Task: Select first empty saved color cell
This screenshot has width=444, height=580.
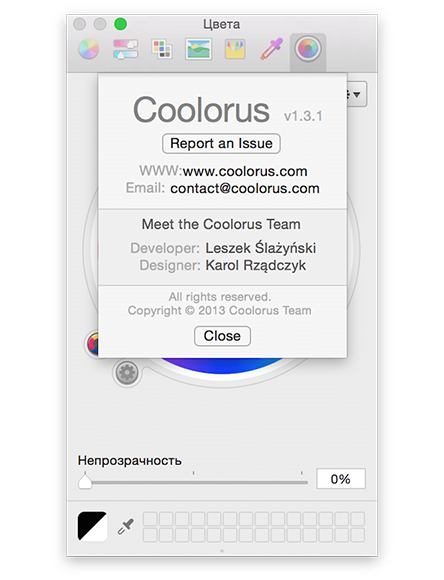Action: 150,519
